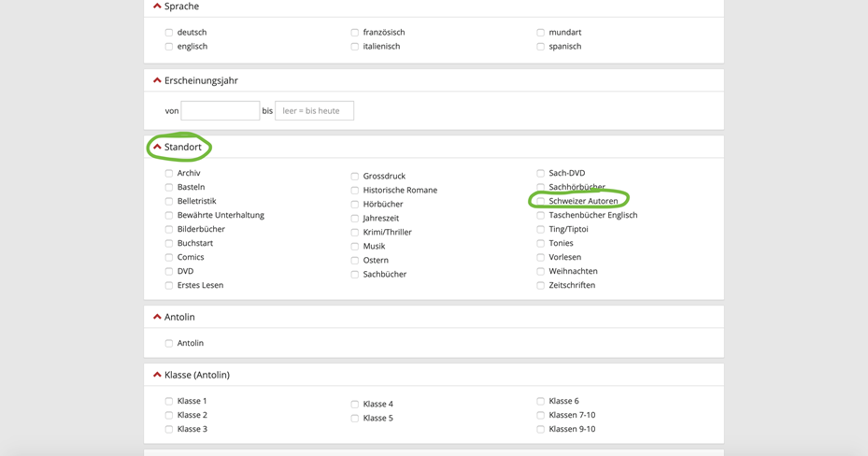This screenshot has width=868, height=456.
Task: Check the 'deutsch' language checkbox
Action: tap(169, 33)
